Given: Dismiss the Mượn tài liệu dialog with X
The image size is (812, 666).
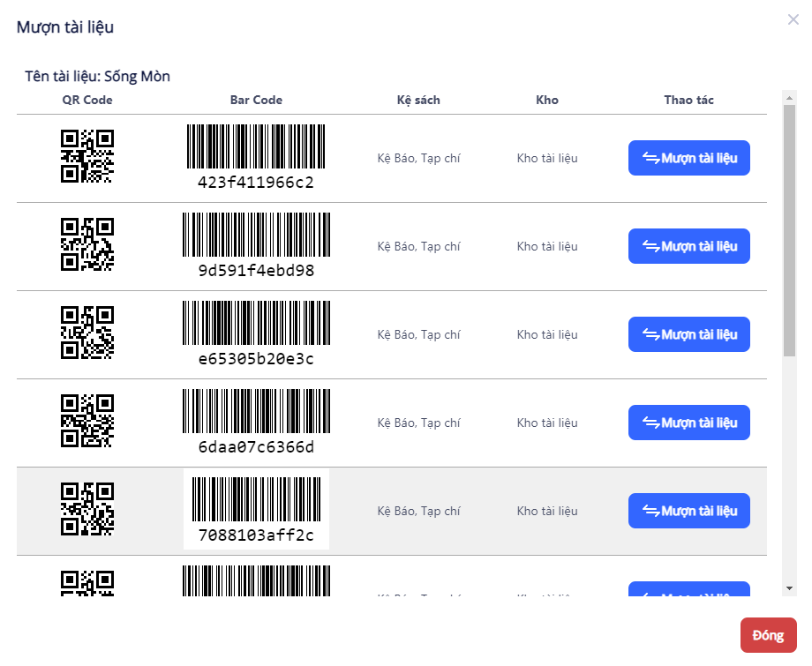Looking at the screenshot, I should pyautogui.click(x=793, y=19).
